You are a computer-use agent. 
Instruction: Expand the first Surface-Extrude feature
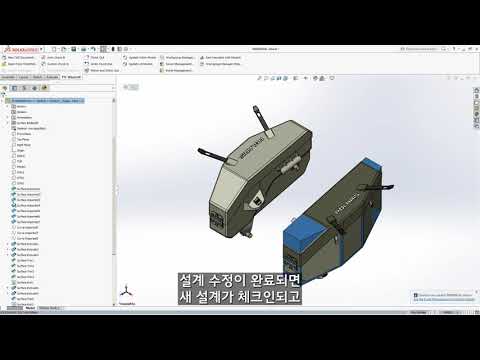tap(8, 244)
